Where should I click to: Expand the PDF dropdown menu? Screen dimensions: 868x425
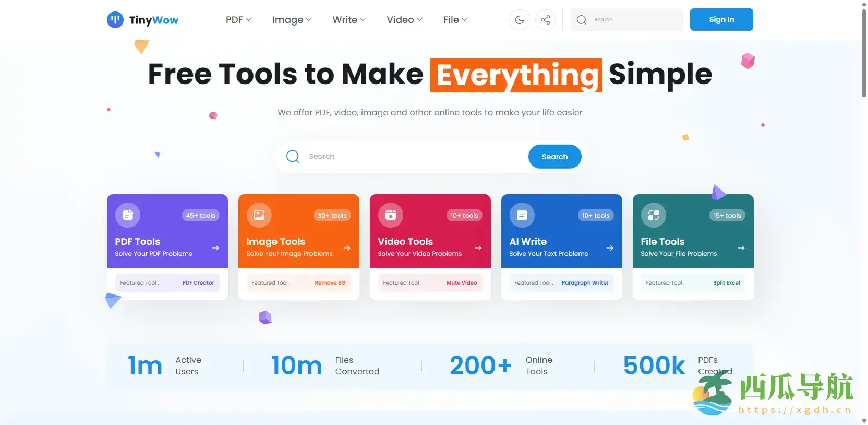tap(238, 20)
